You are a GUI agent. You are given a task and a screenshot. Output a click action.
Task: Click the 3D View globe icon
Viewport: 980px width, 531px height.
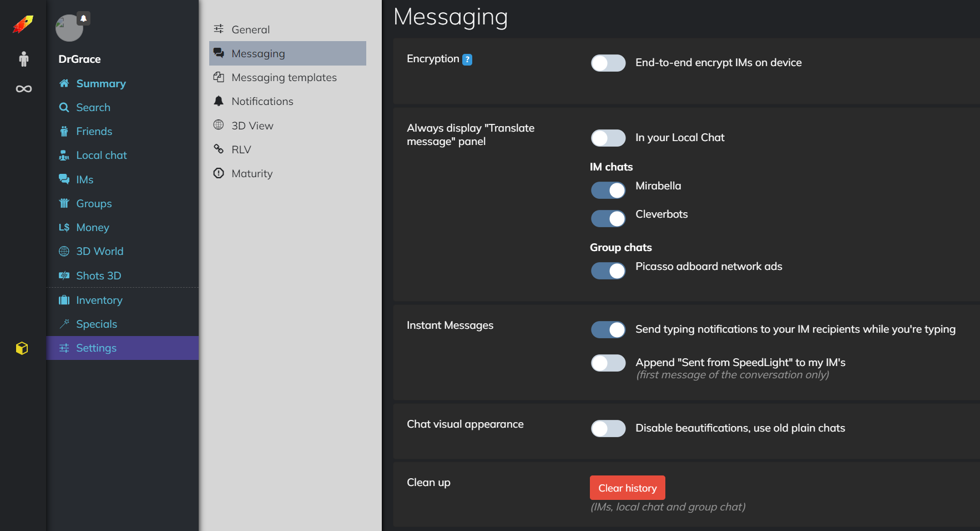(219, 125)
